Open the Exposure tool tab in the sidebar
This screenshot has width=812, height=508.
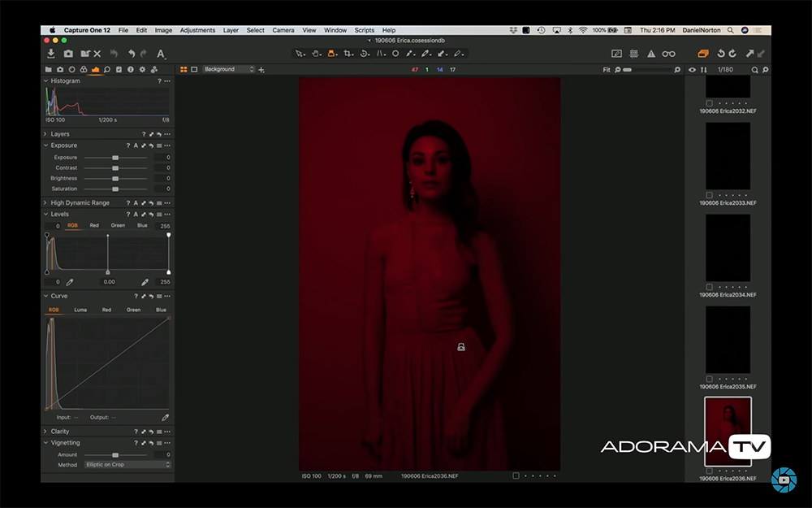tap(97, 69)
